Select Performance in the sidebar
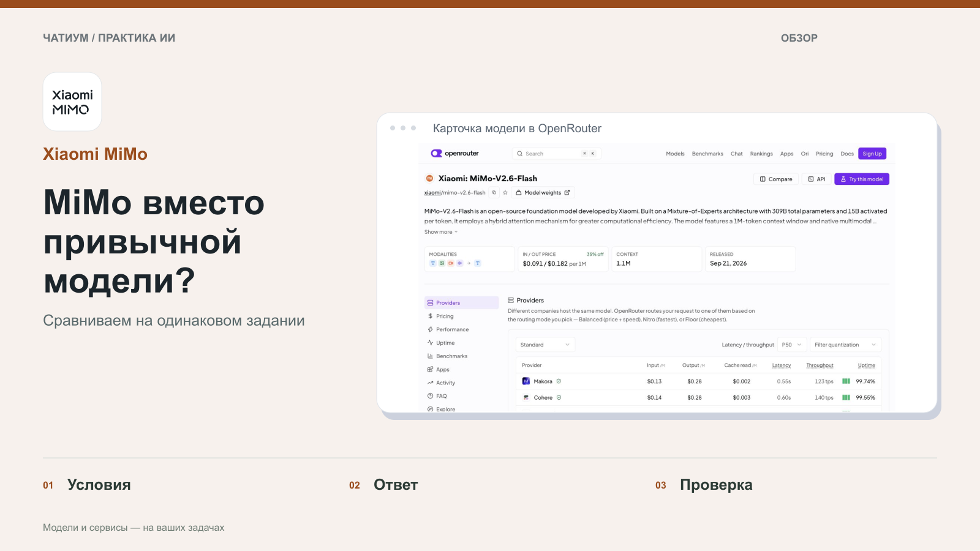The height and width of the screenshot is (551, 980). pos(462,329)
